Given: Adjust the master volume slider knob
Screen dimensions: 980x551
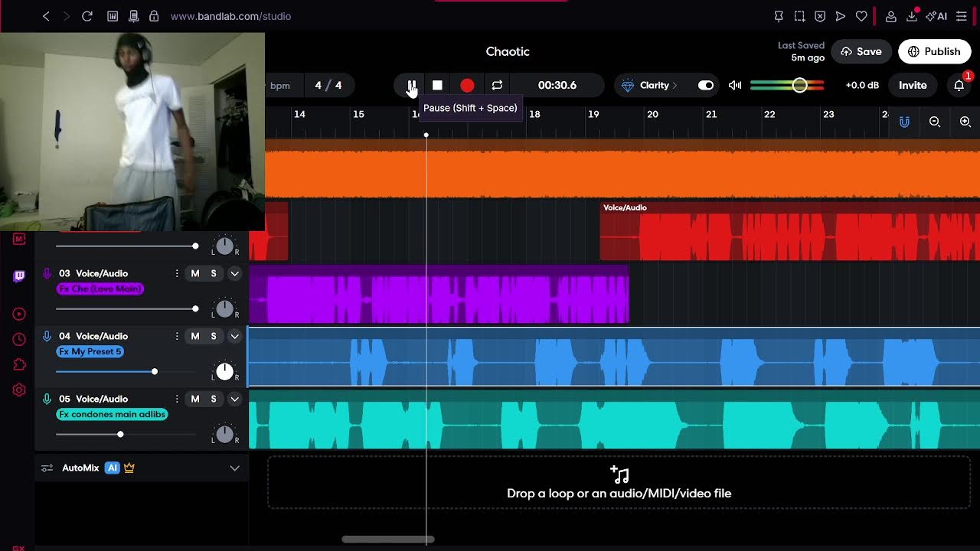Looking at the screenshot, I should (x=799, y=85).
